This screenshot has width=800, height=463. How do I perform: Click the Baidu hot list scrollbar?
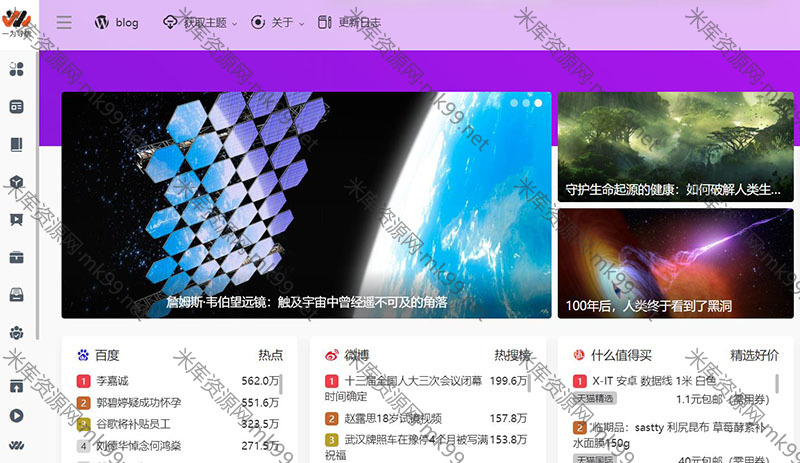[281, 384]
